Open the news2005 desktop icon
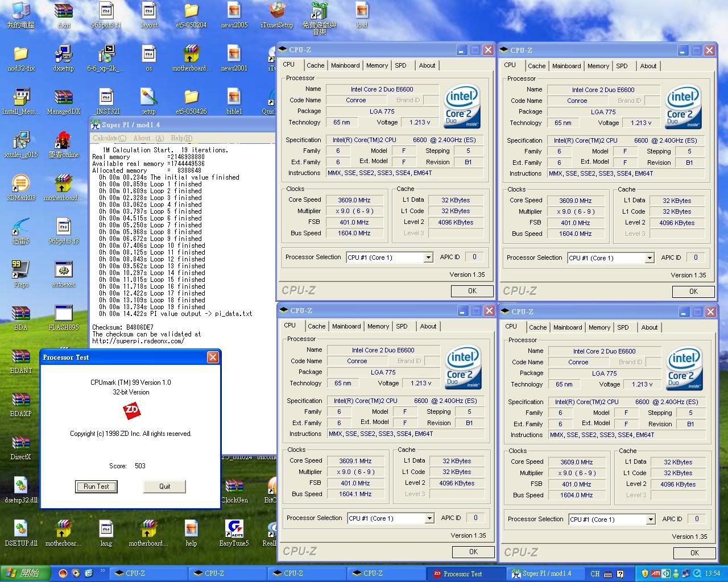Viewport: 728px width, 582px height. click(x=234, y=15)
